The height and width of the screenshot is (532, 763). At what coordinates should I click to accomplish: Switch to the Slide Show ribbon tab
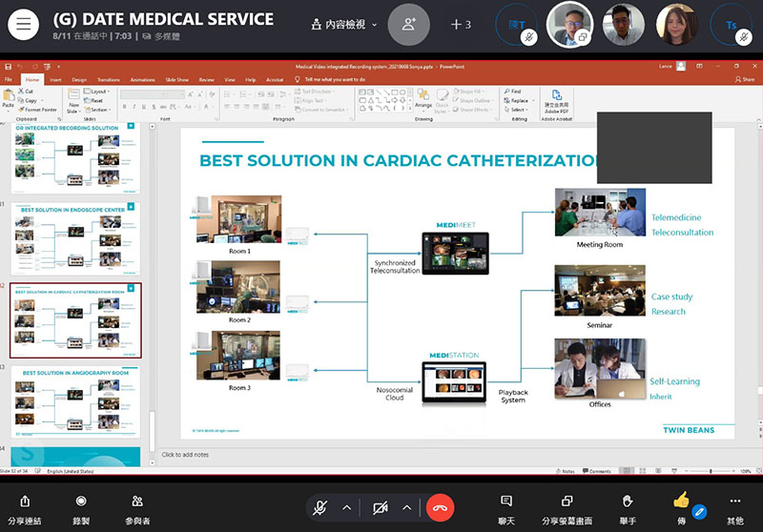pos(176,80)
